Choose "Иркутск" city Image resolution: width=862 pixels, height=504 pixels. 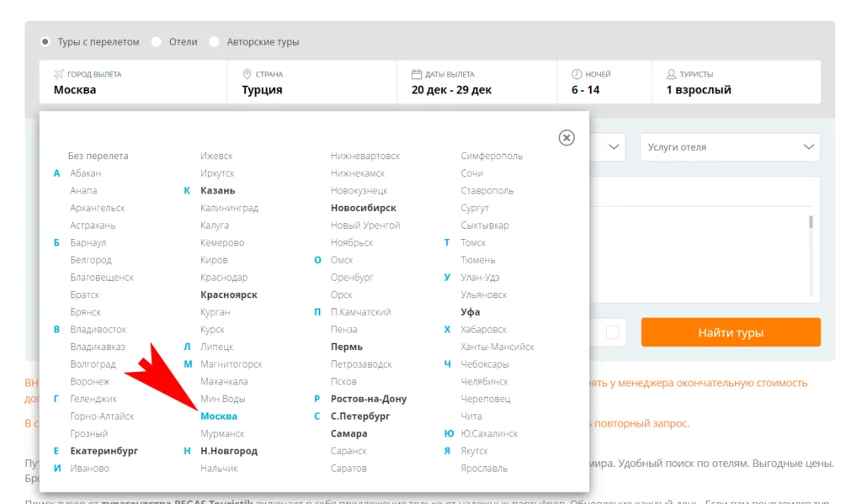pos(217,173)
